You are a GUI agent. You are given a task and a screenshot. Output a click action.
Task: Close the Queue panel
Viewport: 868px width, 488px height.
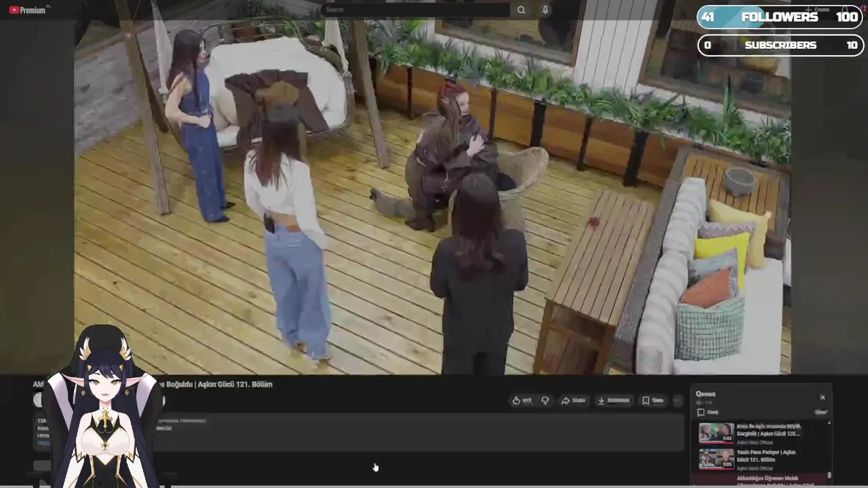point(823,397)
